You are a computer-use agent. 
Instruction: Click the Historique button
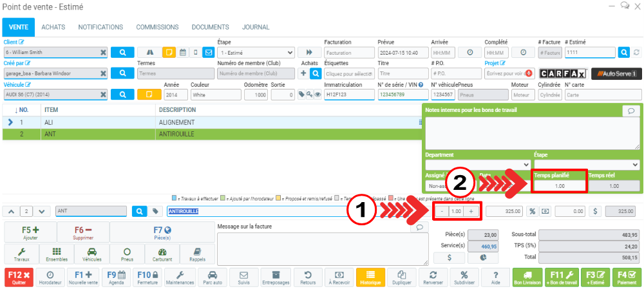[x=370, y=277]
